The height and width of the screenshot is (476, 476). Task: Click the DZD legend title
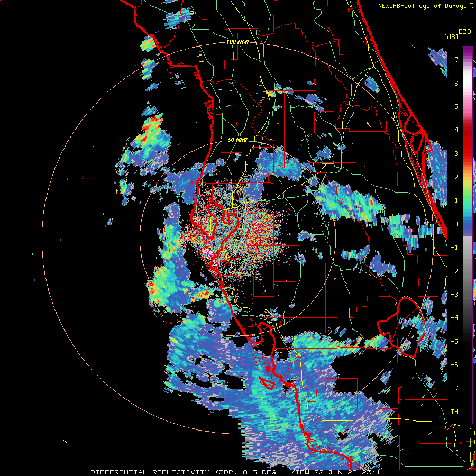click(x=465, y=32)
